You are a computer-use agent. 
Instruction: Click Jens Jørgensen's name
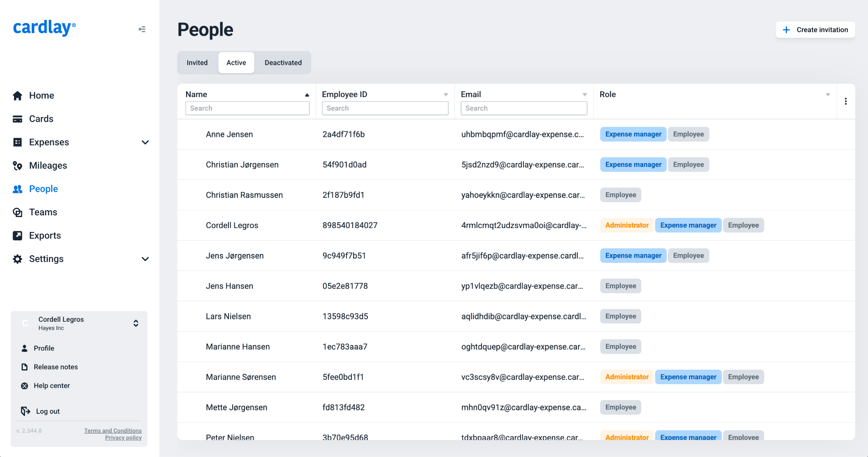[235, 256]
